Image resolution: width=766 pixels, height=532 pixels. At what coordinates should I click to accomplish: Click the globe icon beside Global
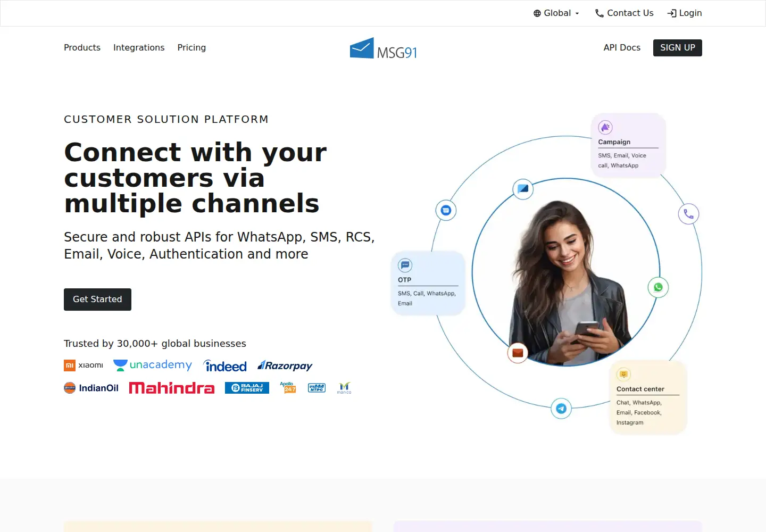tap(537, 13)
